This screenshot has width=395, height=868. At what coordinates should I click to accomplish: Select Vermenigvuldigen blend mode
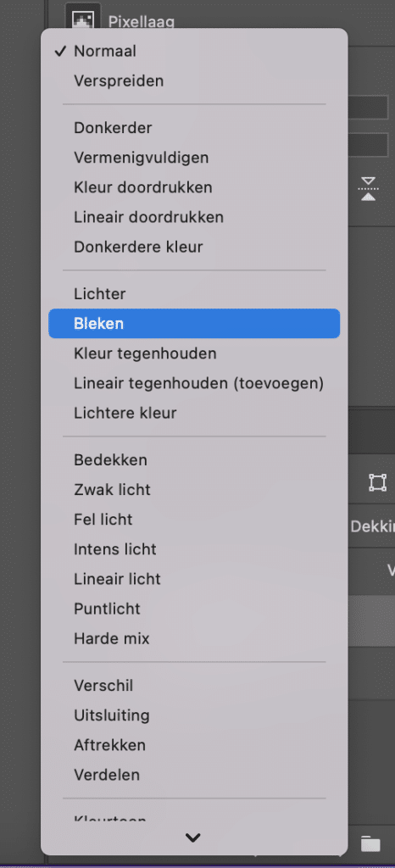(x=194, y=158)
